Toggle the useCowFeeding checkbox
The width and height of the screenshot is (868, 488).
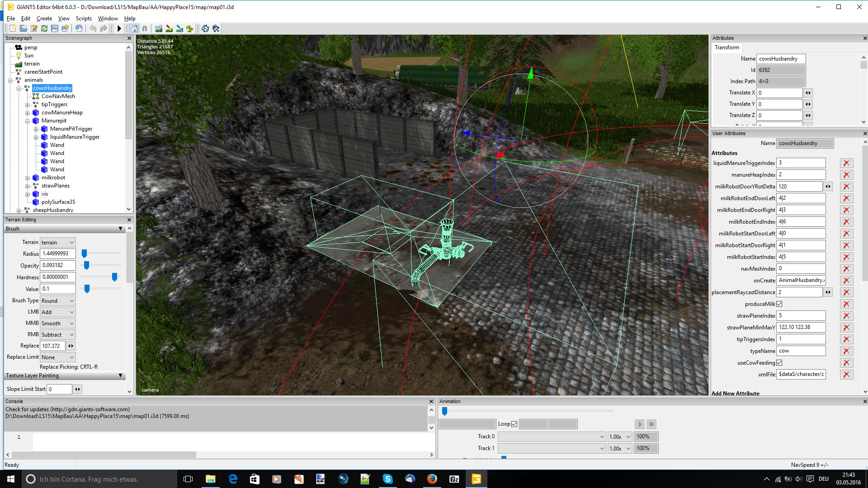[x=779, y=363]
